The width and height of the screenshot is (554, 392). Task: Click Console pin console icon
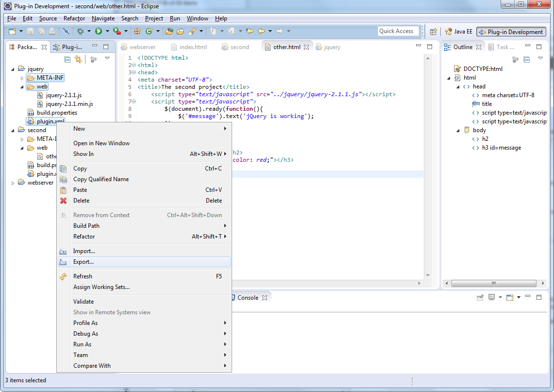(480, 297)
